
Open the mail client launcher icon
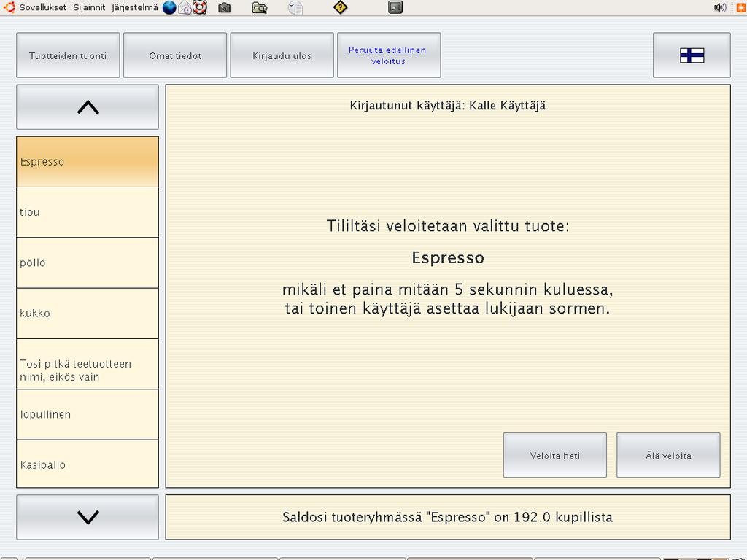(x=185, y=8)
